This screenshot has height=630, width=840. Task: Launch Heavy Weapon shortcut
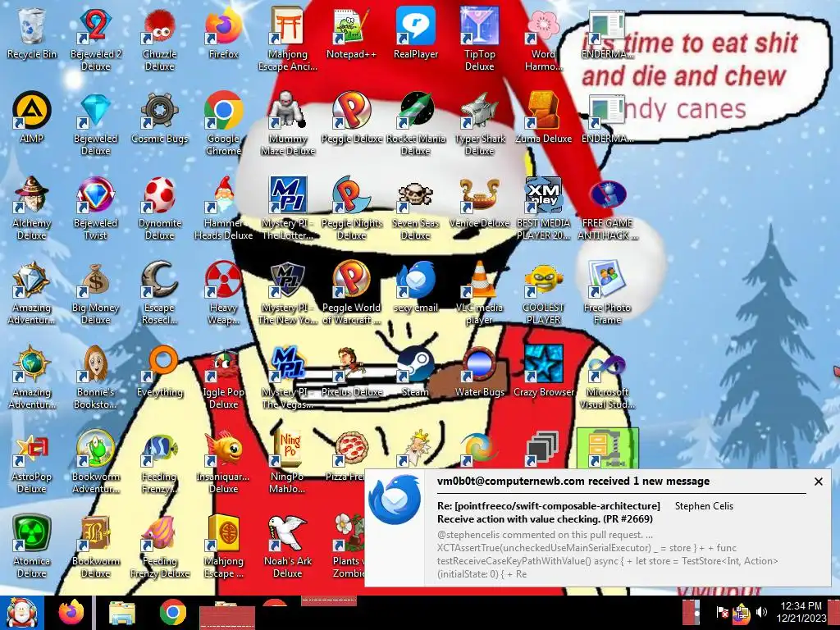pyautogui.click(x=223, y=293)
